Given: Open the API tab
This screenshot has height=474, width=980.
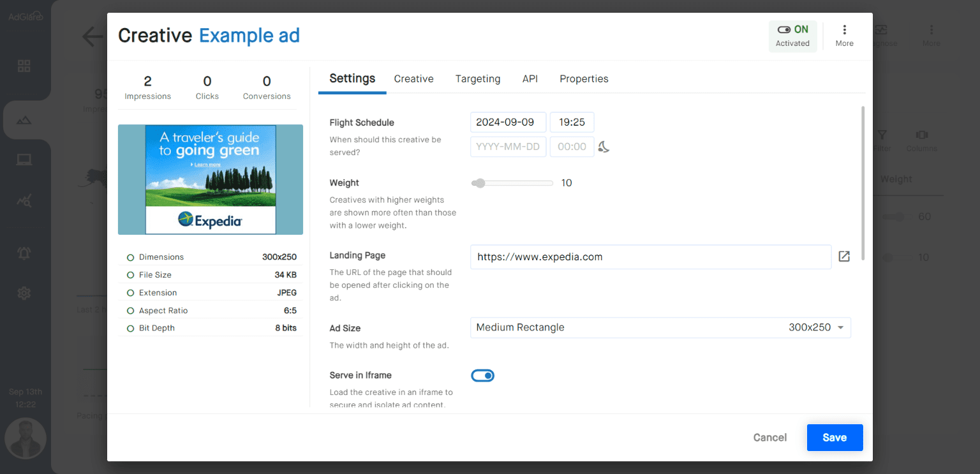Looking at the screenshot, I should pyautogui.click(x=530, y=78).
